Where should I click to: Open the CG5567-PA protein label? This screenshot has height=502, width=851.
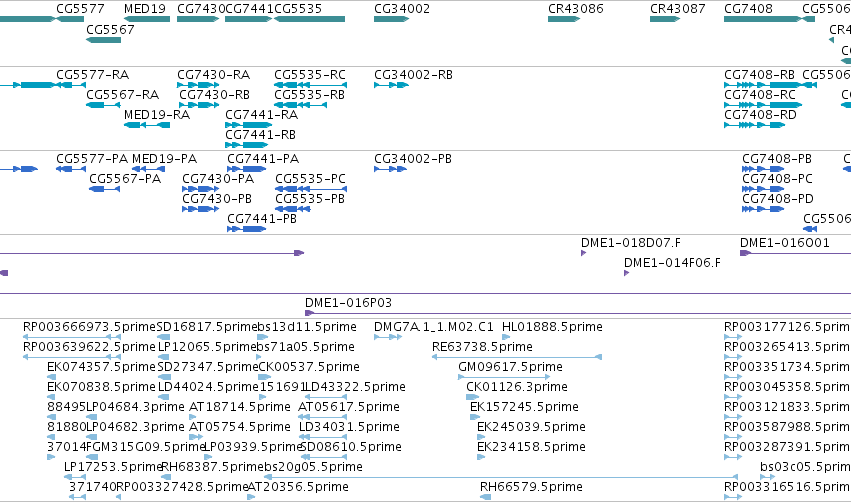[x=125, y=179]
